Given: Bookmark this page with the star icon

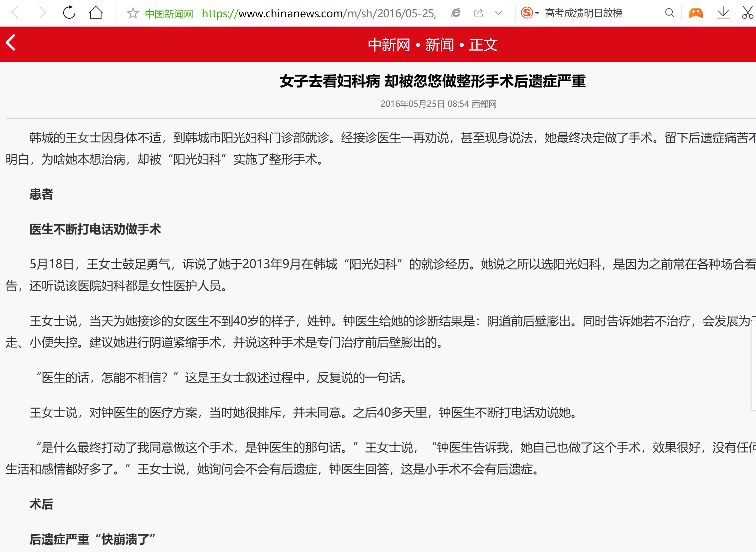Looking at the screenshot, I should coord(133,13).
